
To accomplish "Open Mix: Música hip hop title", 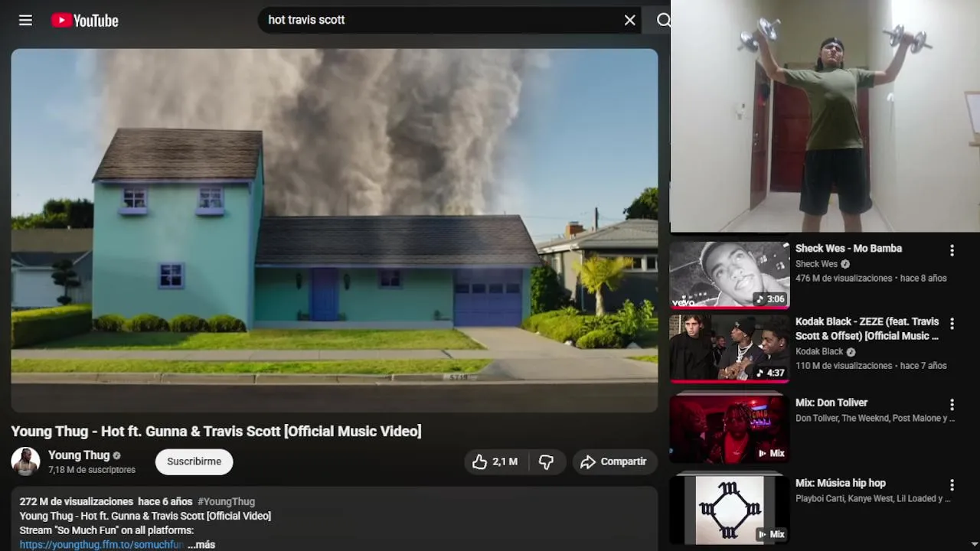I will (x=840, y=483).
